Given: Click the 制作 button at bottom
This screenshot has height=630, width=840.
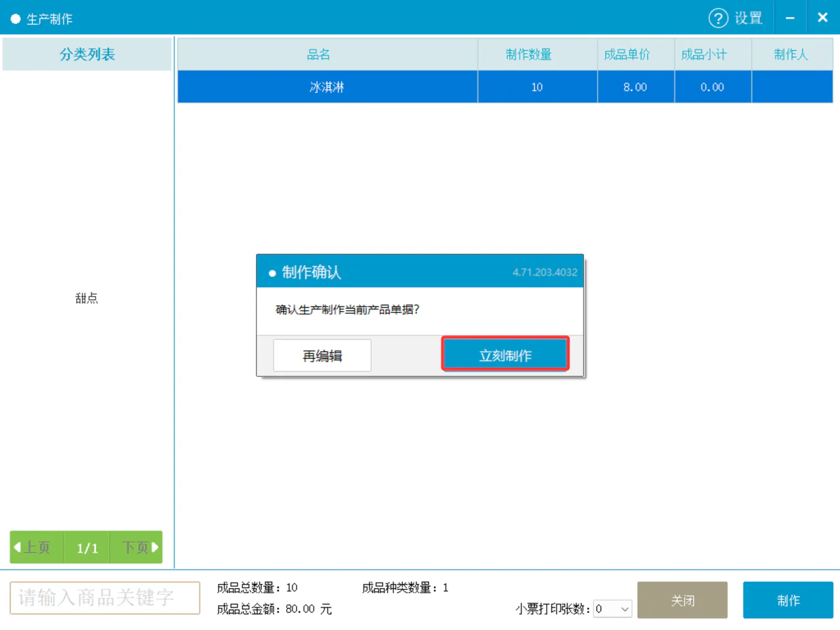Looking at the screenshot, I should click(x=788, y=600).
